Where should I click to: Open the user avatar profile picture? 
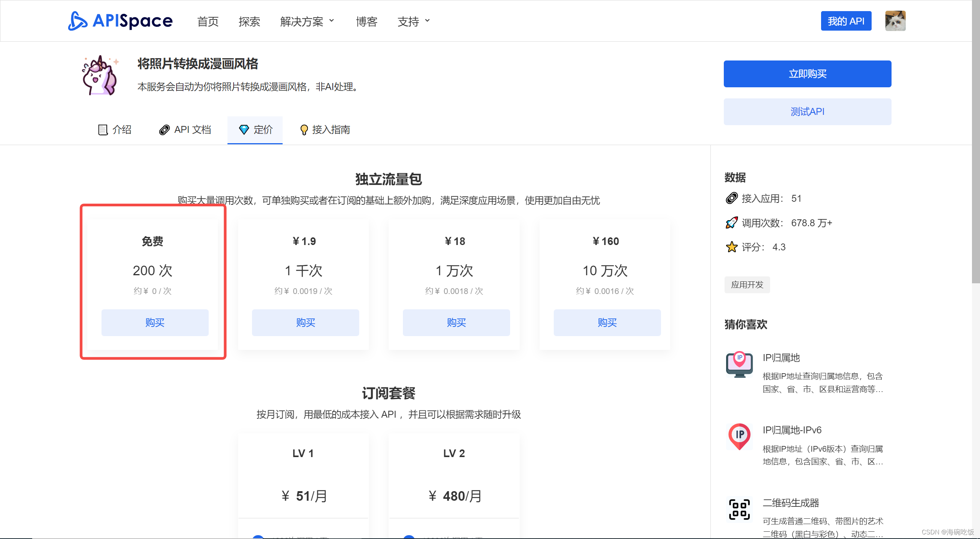pyautogui.click(x=895, y=21)
